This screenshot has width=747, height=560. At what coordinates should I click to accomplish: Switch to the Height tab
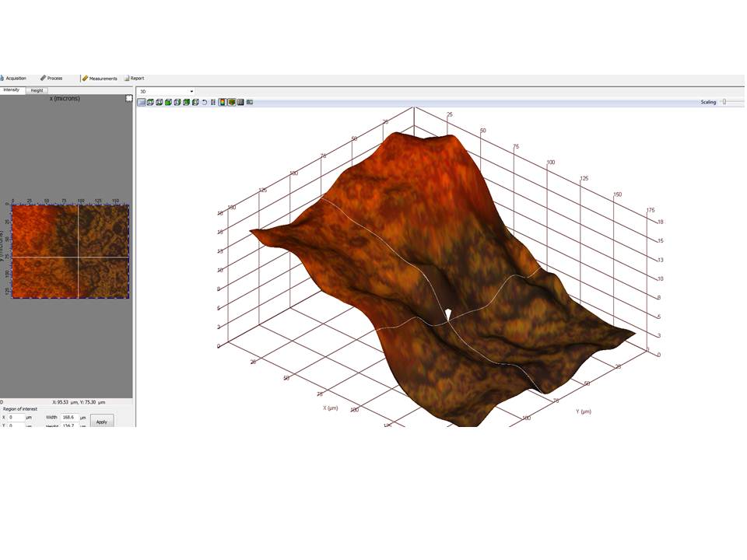pyautogui.click(x=37, y=90)
